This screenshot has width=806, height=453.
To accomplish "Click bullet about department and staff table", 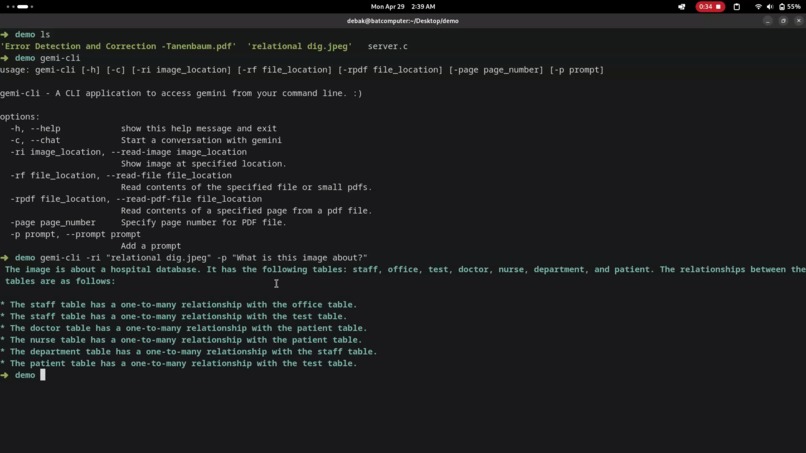I will pos(189,352).
